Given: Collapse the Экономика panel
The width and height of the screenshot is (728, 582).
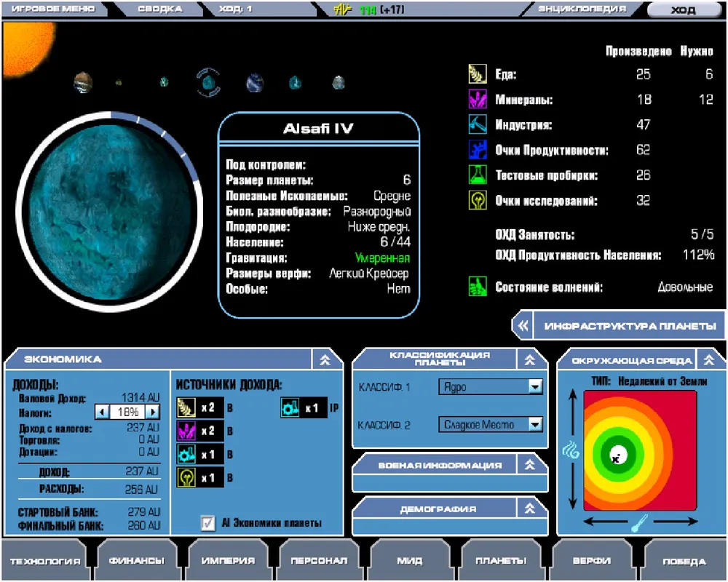Looking at the screenshot, I should [x=325, y=359].
